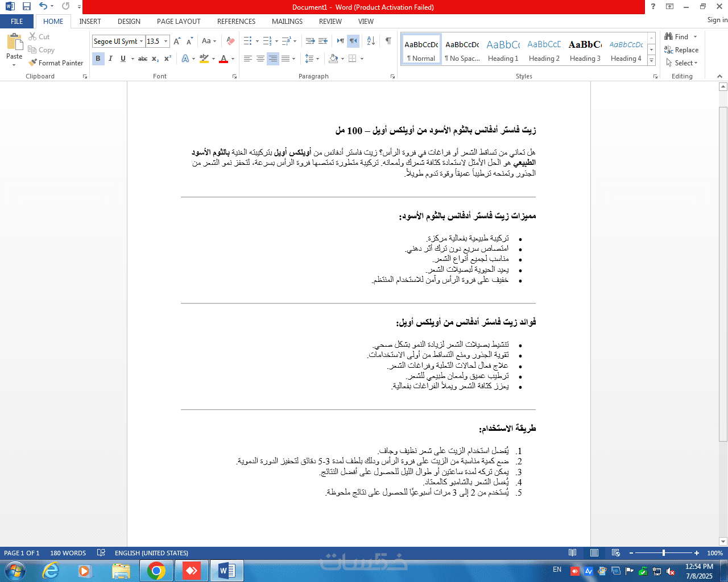Toggle Align Right paragraph button
Image resolution: width=728 pixels, height=582 pixels.
pos(273,59)
